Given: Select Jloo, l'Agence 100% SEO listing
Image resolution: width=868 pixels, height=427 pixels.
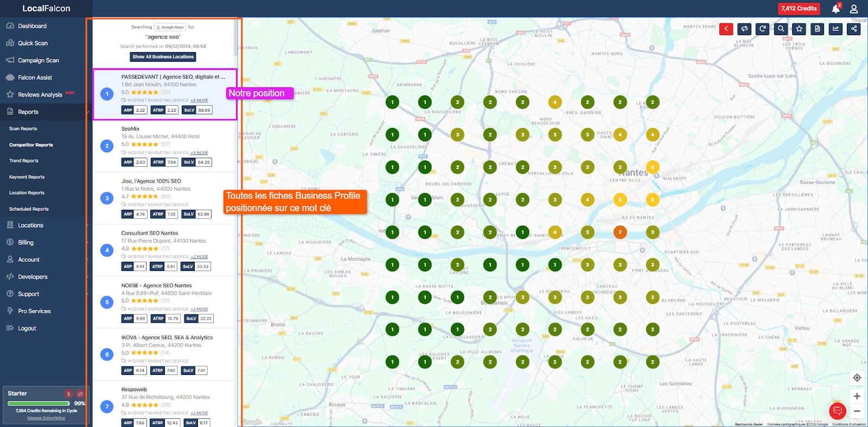Looking at the screenshot, I should point(151,181).
